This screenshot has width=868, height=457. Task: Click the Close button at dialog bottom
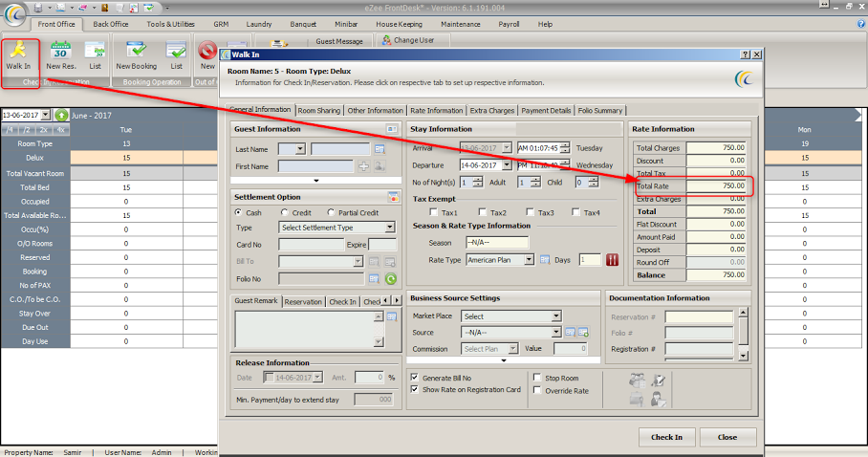(727, 437)
